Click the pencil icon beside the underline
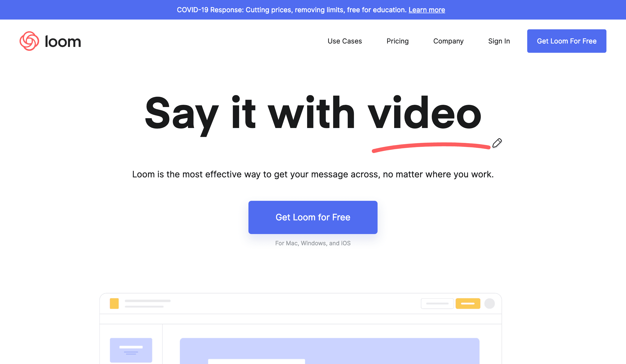626x364 pixels. tap(497, 143)
